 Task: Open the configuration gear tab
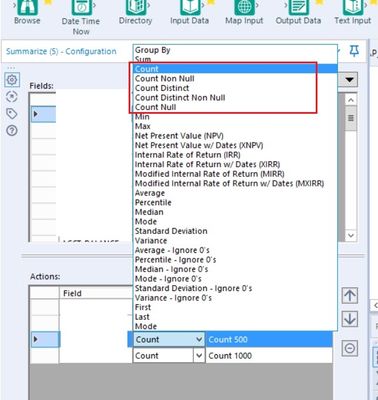(x=12, y=80)
